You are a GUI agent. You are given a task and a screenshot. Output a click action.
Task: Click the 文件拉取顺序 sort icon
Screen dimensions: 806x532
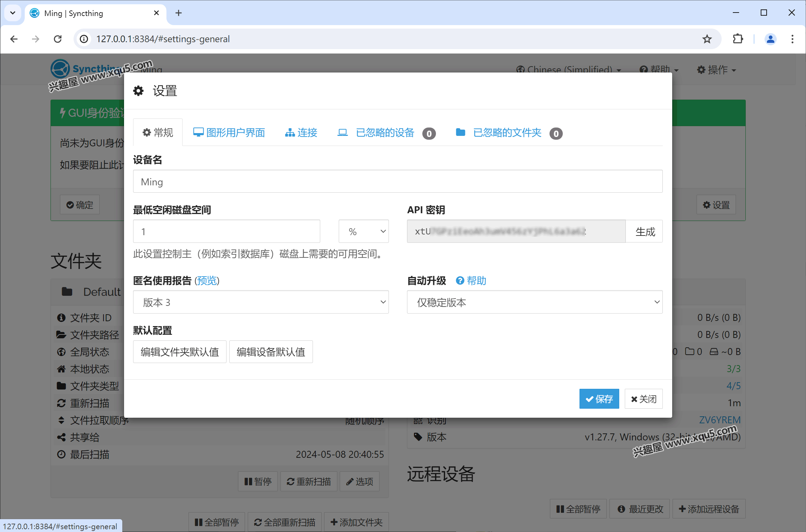[x=61, y=420]
